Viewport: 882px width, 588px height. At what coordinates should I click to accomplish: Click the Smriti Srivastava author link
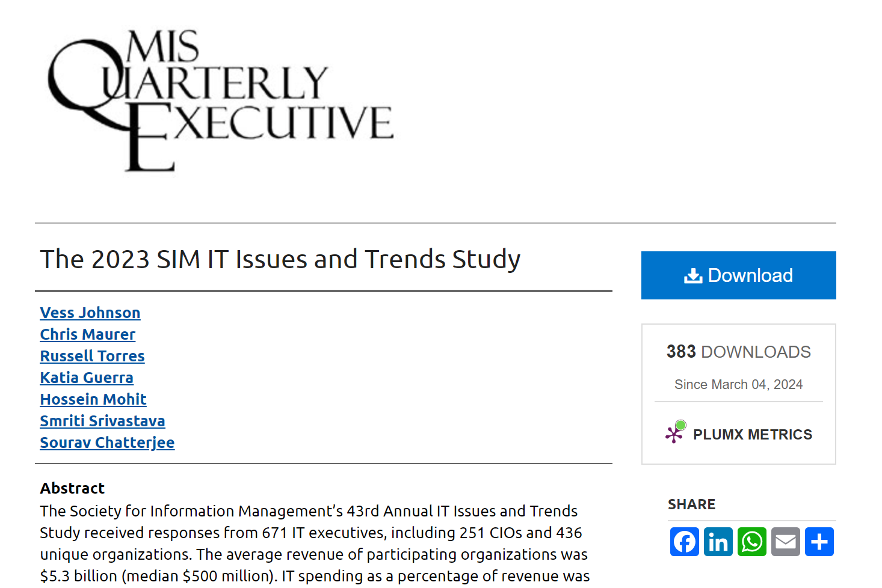click(x=102, y=421)
